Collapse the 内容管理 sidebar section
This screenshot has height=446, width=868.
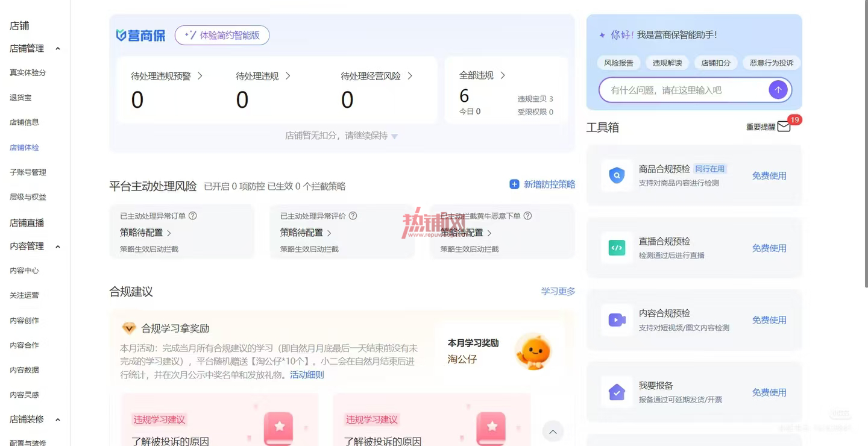(58, 247)
